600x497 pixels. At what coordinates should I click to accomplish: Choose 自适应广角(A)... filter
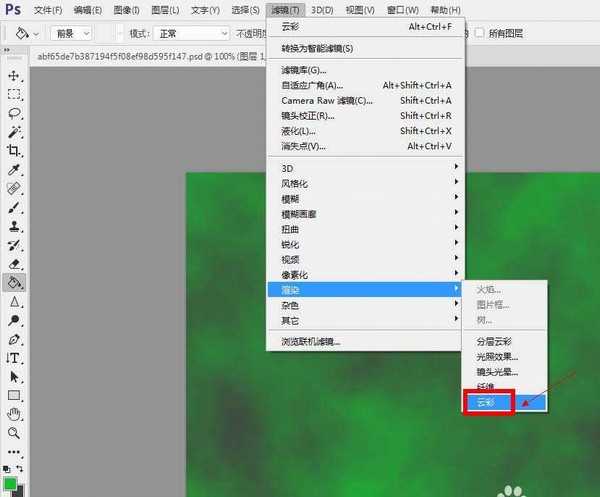[365, 85]
